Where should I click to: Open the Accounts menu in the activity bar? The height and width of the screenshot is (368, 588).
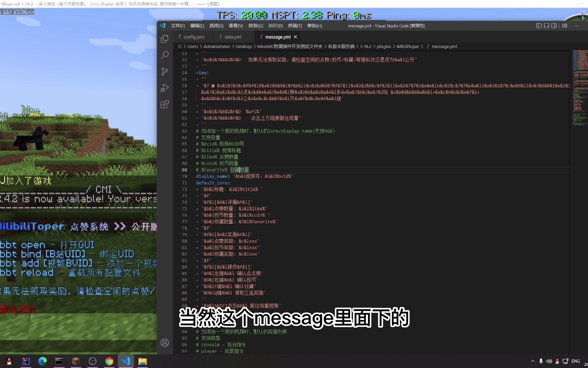(x=165, y=343)
